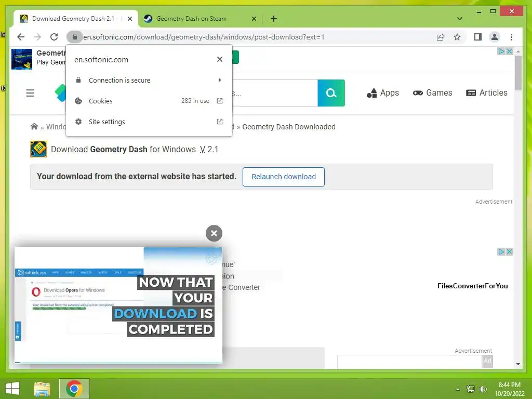Expand the tab search chevron
Viewport: 532px width, 399px height.
click(460, 19)
